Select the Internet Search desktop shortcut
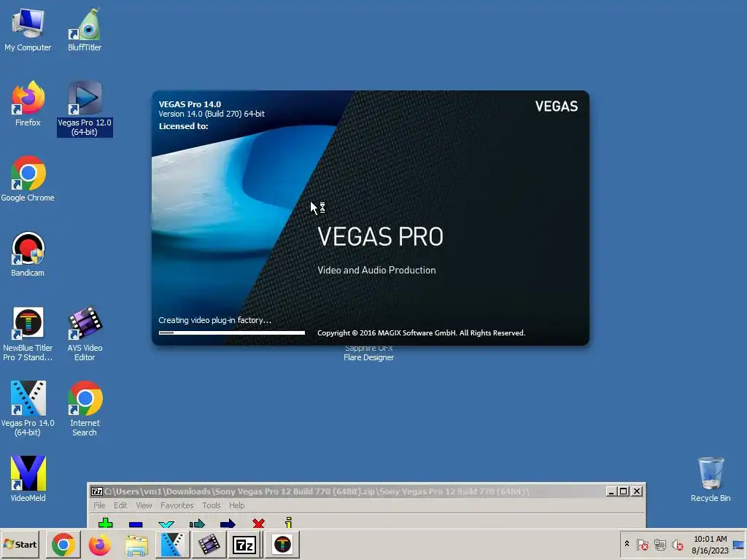The height and width of the screenshot is (560, 747). [85, 410]
